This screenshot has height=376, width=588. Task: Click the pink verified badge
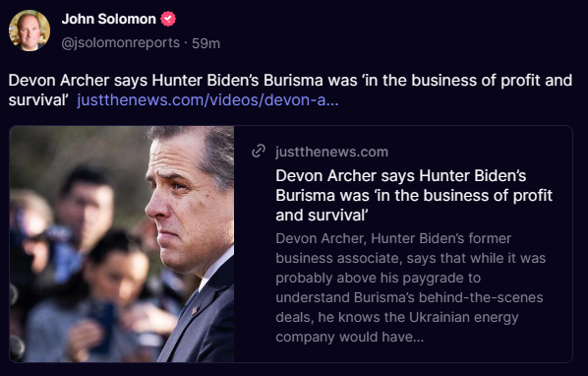click(168, 19)
